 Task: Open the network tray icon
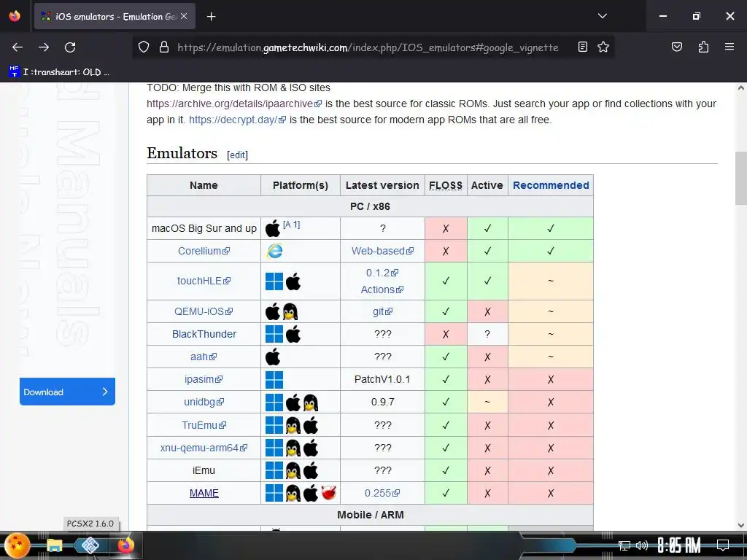pyautogui.click(x=624, y=545)
